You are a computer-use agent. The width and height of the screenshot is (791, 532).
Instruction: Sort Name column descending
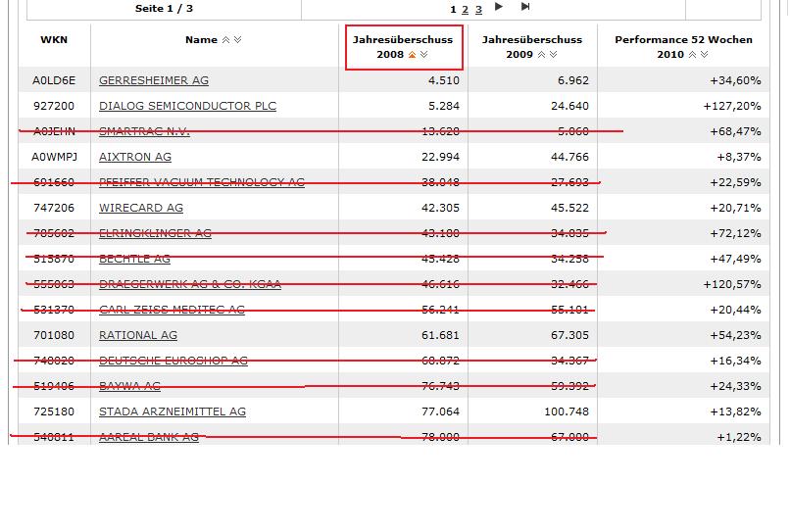point(237,40)
